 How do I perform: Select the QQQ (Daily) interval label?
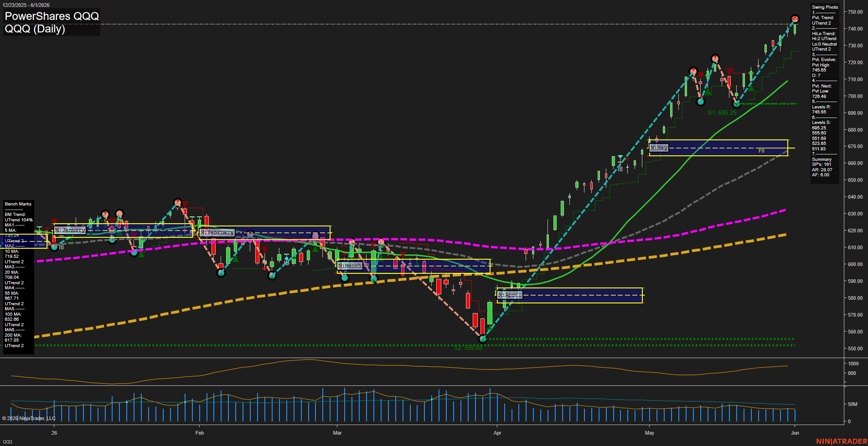coord(35,29)
